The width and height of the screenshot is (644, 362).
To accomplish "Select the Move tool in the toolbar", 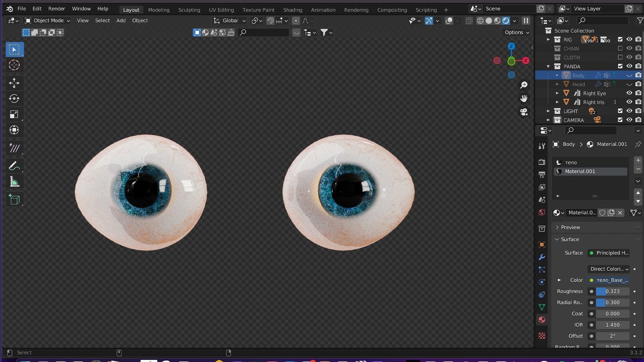I will 14,83.
